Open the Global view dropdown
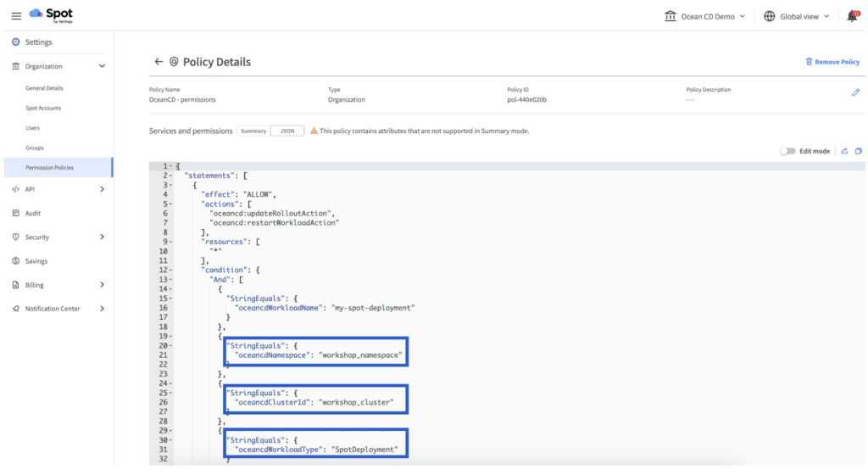Screen dimensions: 868x475 click(796, 16)
